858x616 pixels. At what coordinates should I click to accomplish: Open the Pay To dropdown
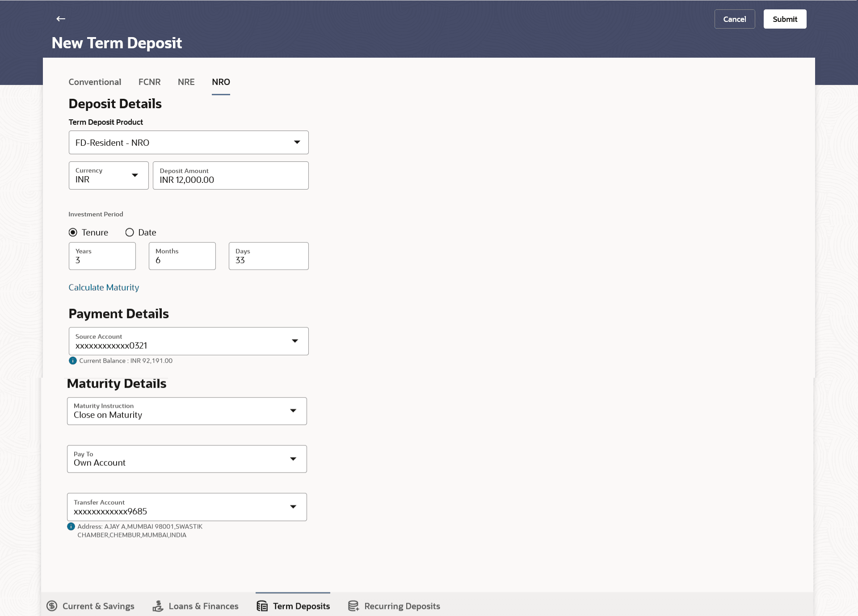[187, 459]
